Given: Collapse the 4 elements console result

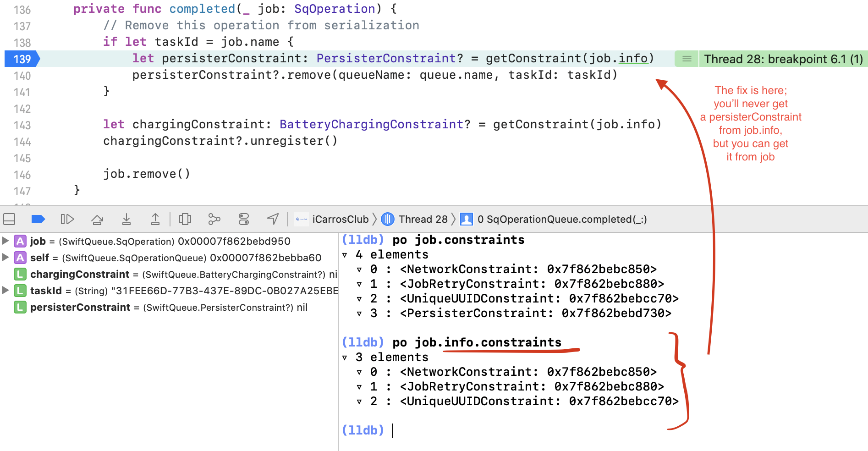Looking at the screenshot, I should click(345, 254).
